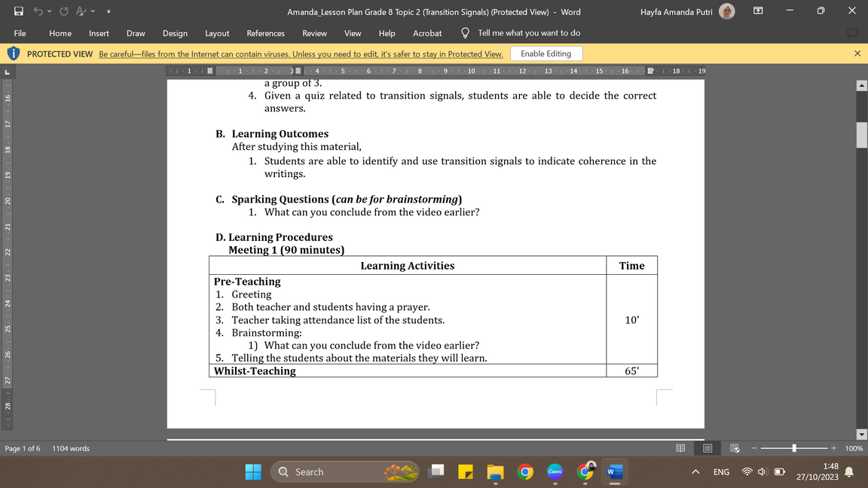Expand the Customize Quick Access Toolbar dropdown

click(x=108, y=12)
